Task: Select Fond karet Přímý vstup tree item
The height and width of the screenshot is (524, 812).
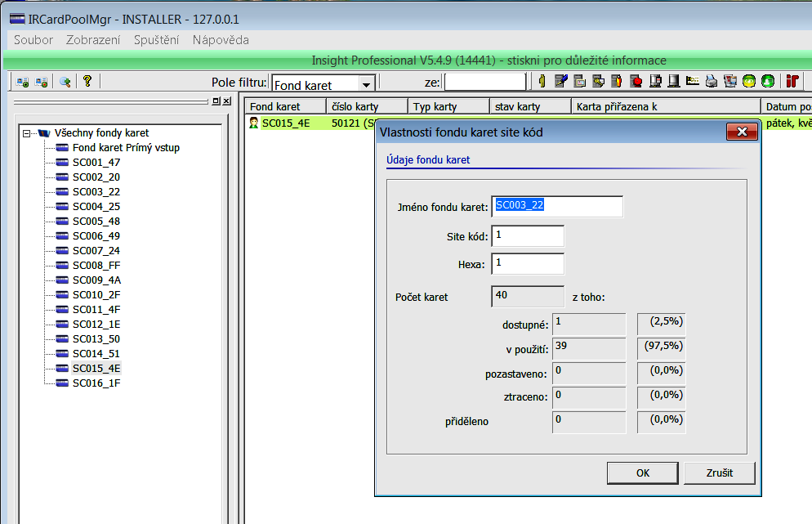Action: [x=126, y=148]
